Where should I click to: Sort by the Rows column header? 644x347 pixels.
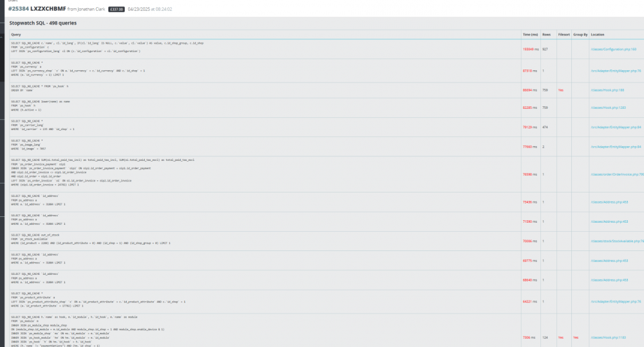click(x=546, y=35)
